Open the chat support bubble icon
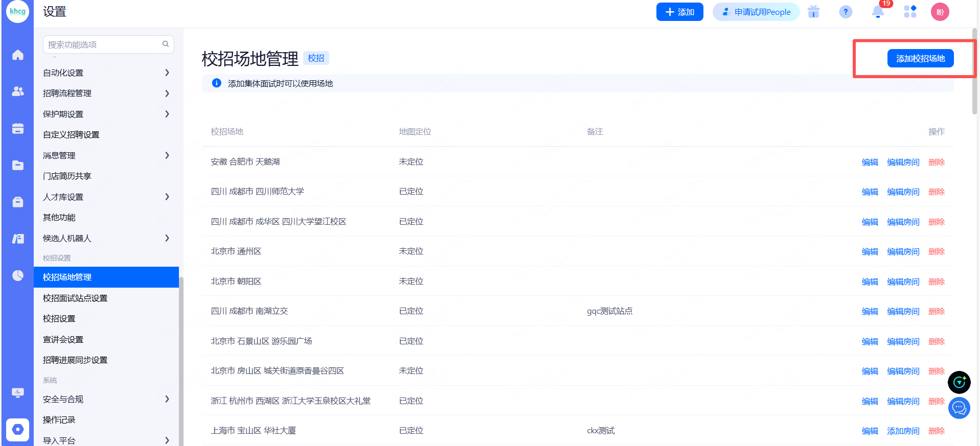980x446 pixels. pyautogui.click(x=959, y=408)
